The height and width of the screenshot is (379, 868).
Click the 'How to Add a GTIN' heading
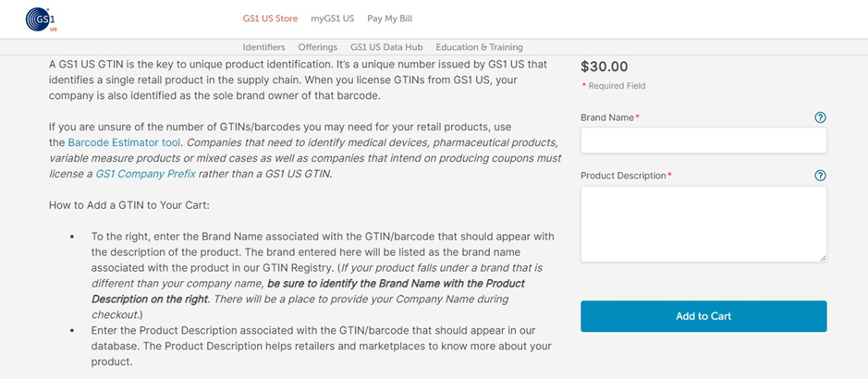coord(129,205)
